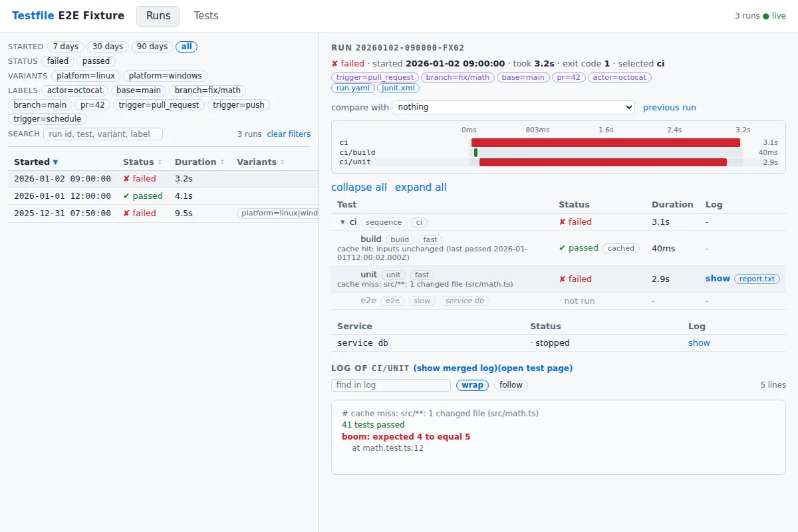Toggle the passed status filter
This screenshot has height=532, width=798.
tap(96, 61)
